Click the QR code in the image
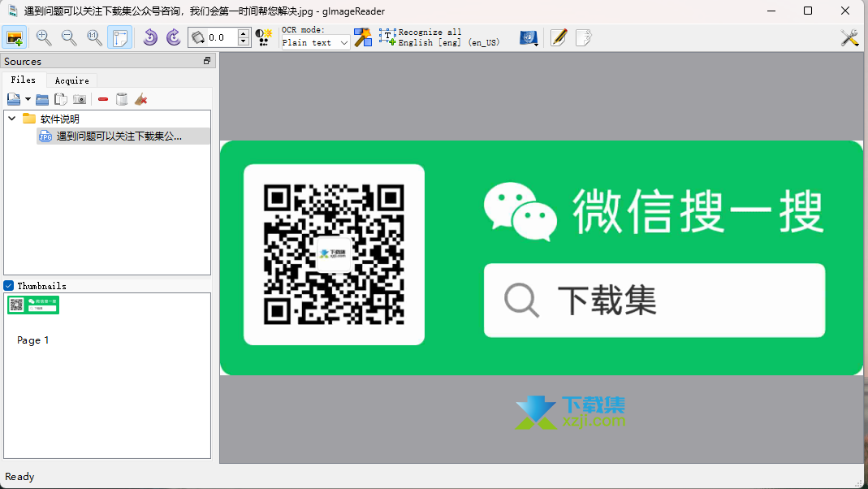This screenshot has height=489, width=868. 334,255
